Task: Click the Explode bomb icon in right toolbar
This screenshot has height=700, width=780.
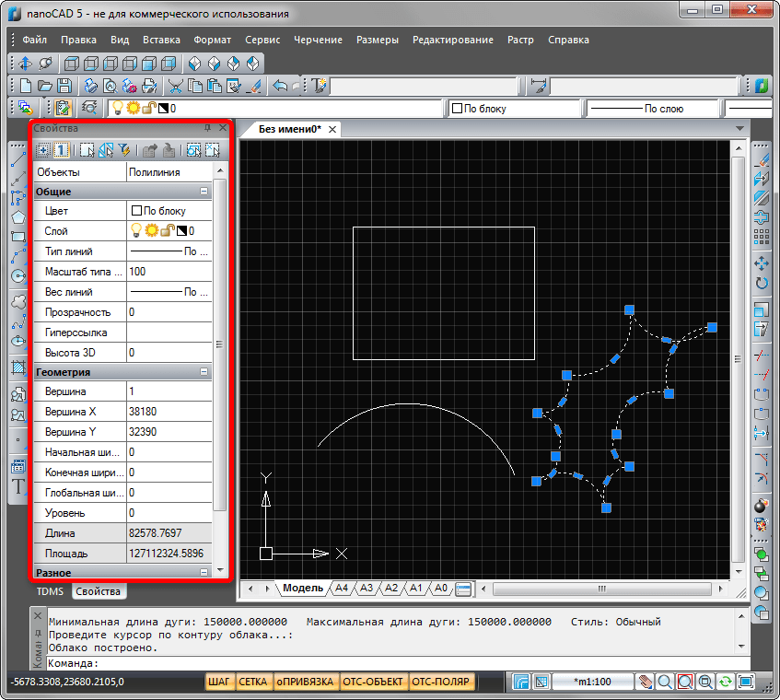Action: [x=761, y=506]
